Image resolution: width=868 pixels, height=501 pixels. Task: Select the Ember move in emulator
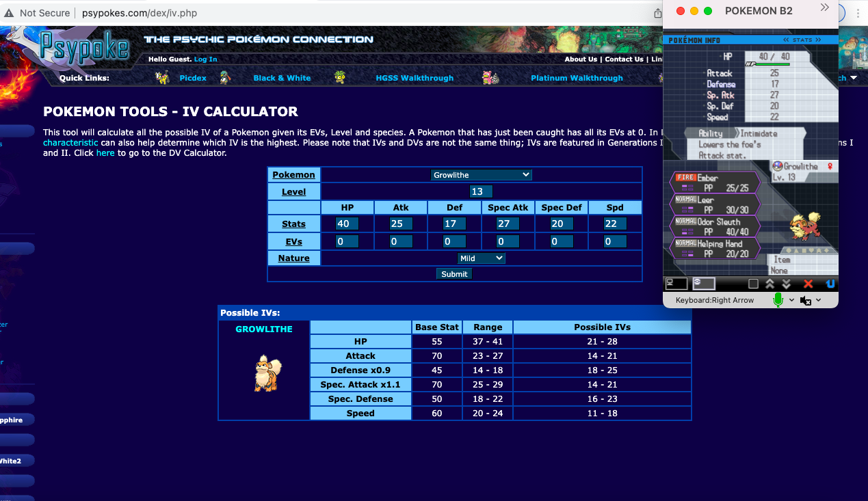(716, 182)
